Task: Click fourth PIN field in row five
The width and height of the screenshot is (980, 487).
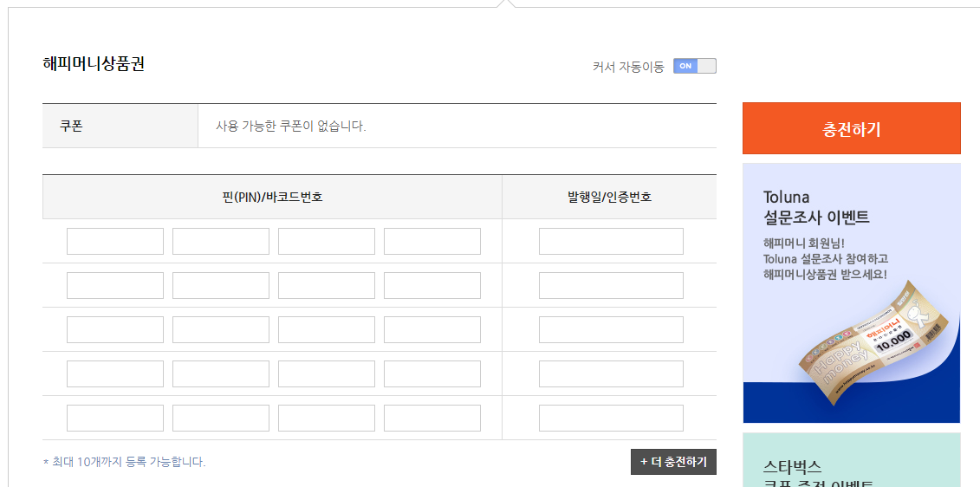Action: (432, 419)
